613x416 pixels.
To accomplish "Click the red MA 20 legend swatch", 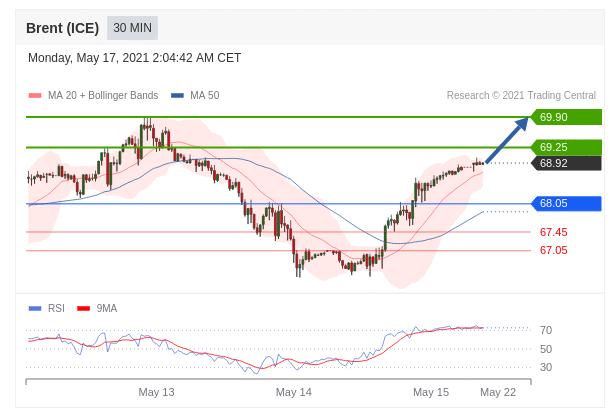I will click(35, 96).
